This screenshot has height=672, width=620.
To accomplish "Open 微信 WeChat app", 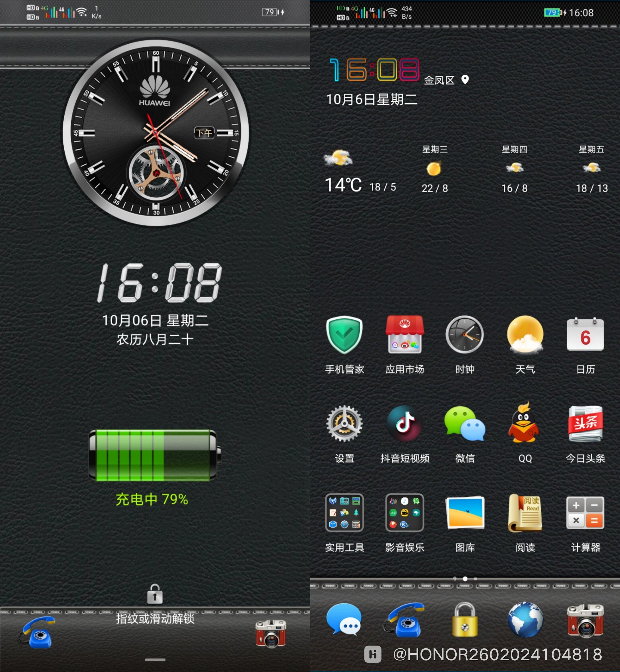I will point(465,424).
